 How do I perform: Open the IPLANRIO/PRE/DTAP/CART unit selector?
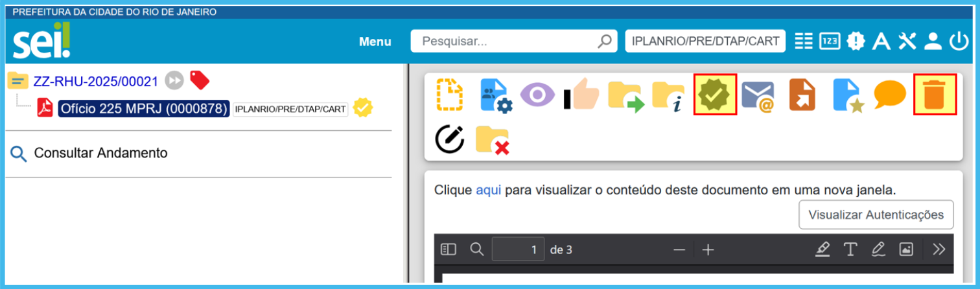(x=705, y=41)
